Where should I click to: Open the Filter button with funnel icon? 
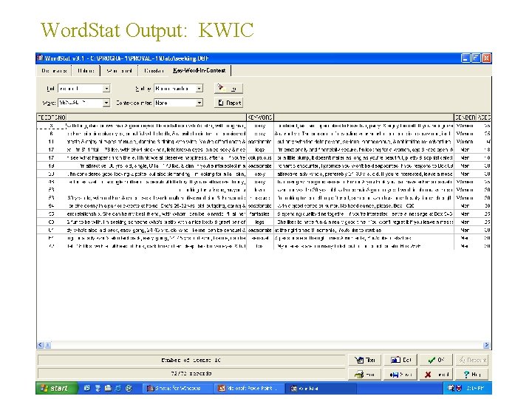click(x=364, y=360)
